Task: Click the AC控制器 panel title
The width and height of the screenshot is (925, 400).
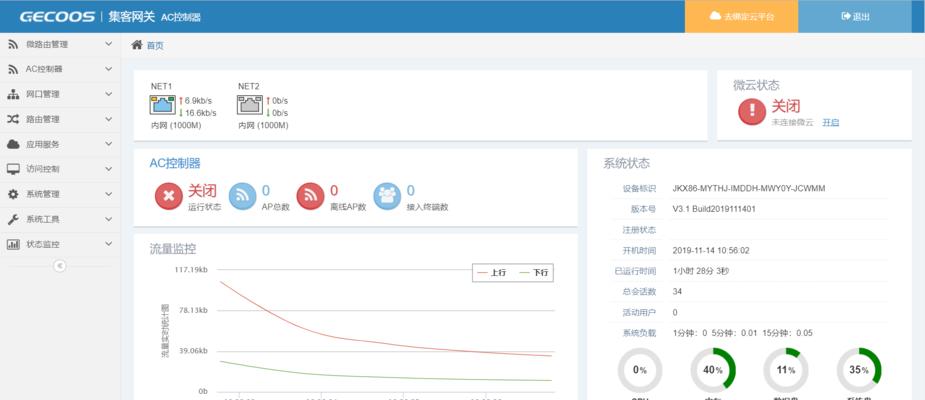Action: coord(175,163)
